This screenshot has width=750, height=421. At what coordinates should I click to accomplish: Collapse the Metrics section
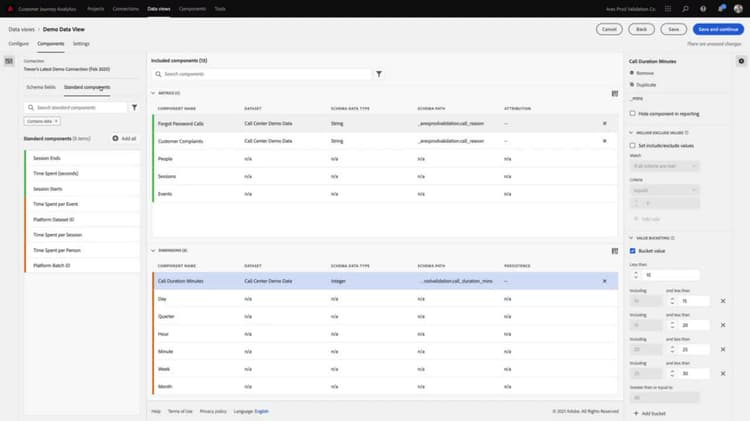coord(153,93)
